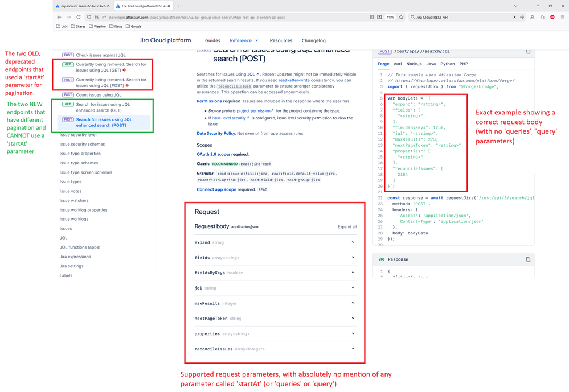The height and width of the screenshot is (392, 569).
Task: Select the Python code tab
Action: (x=448, y=64)
